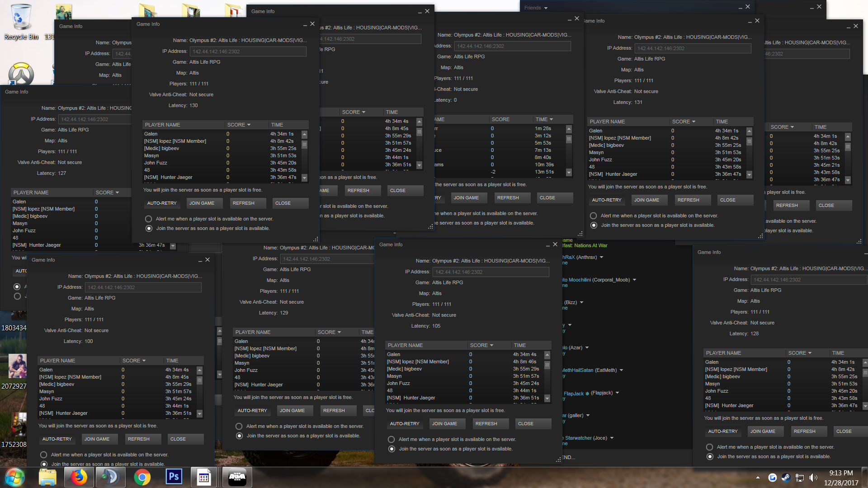Expand dropdown arrow next to Corporal_Moob friend

coord(634,280)
